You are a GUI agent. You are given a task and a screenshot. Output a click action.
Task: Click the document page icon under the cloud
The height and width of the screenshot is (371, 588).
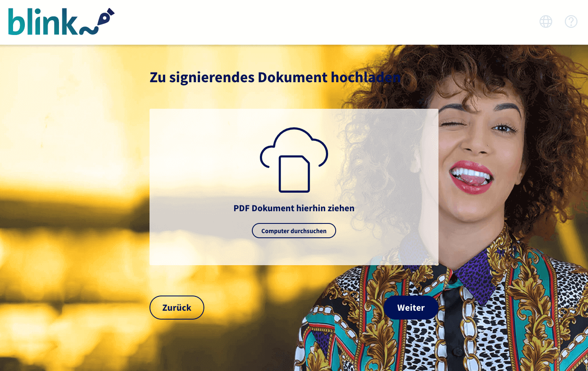[x=294, y=174]
